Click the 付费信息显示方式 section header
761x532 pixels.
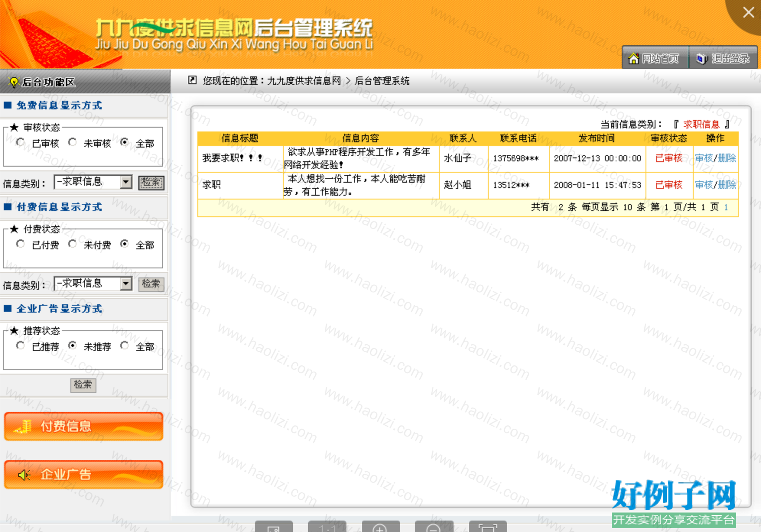59,207
